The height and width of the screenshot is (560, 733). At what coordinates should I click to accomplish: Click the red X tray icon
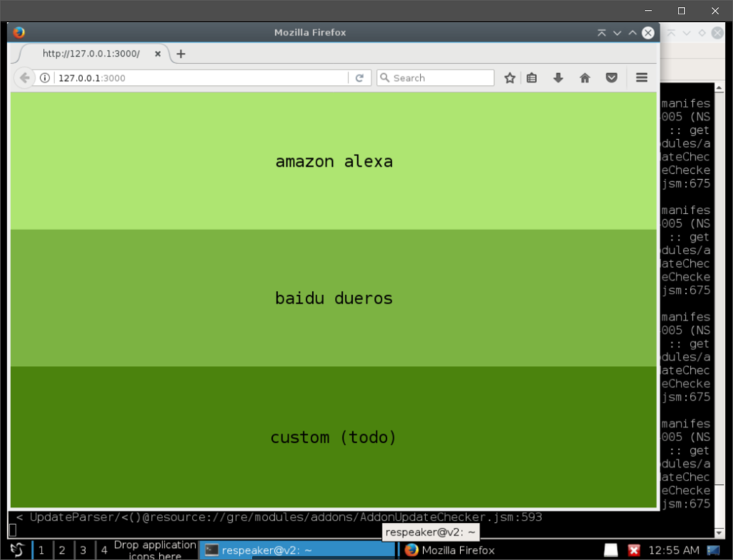pos(634,550)
